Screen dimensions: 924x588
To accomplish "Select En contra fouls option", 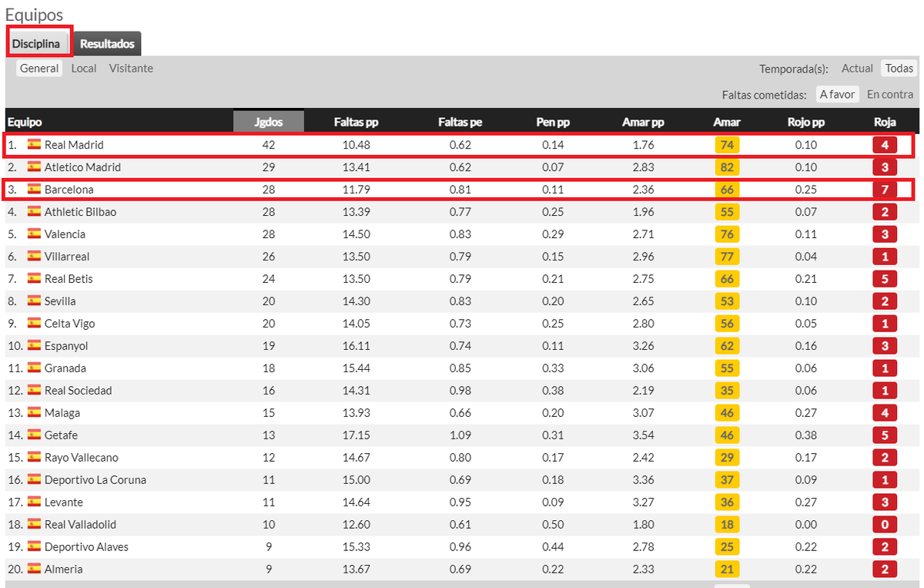I will (x=890, y=94).
